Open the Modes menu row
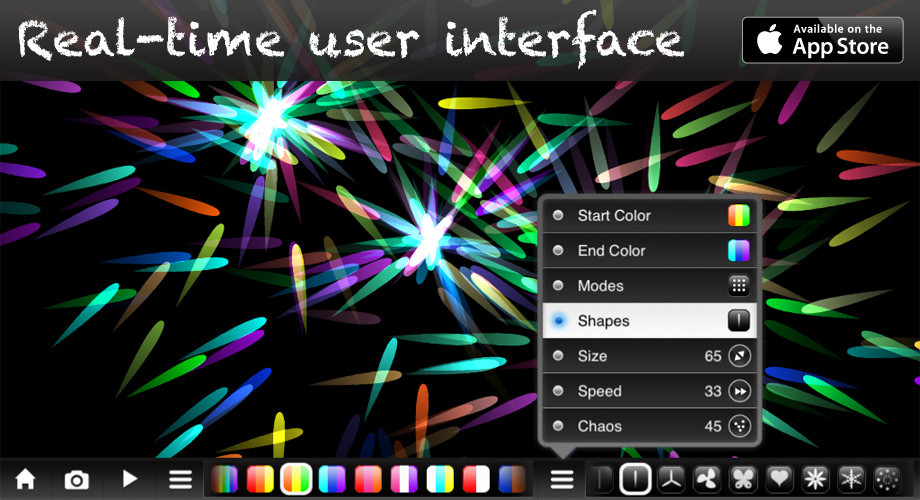920x500 pixels. tap(650, 286)
